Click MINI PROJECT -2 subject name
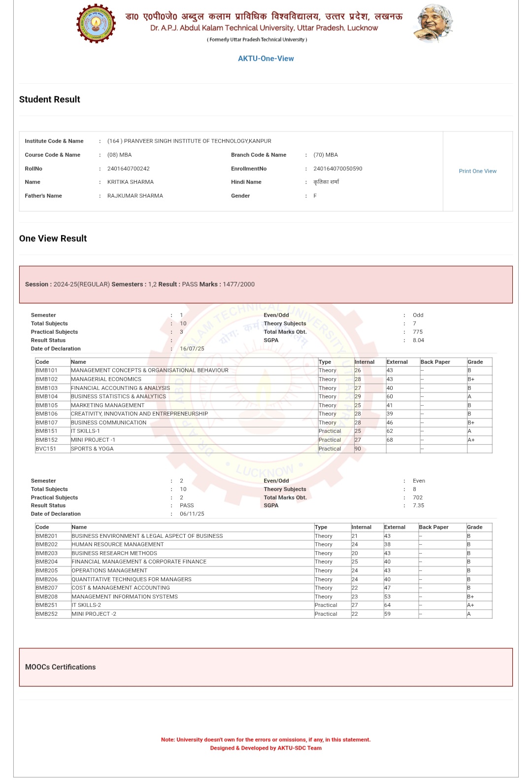The width and height of the screenshot is (532, 780). pos(94,614)
